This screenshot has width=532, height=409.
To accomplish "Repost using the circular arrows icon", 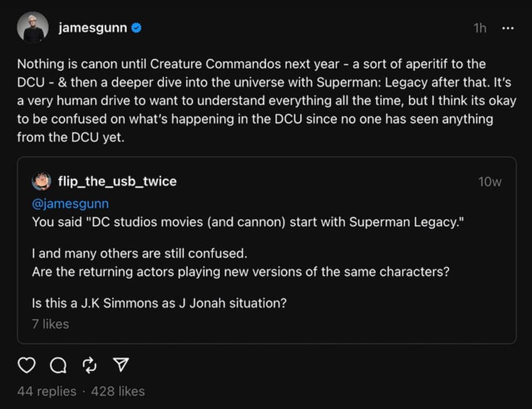I will point(89,365).
